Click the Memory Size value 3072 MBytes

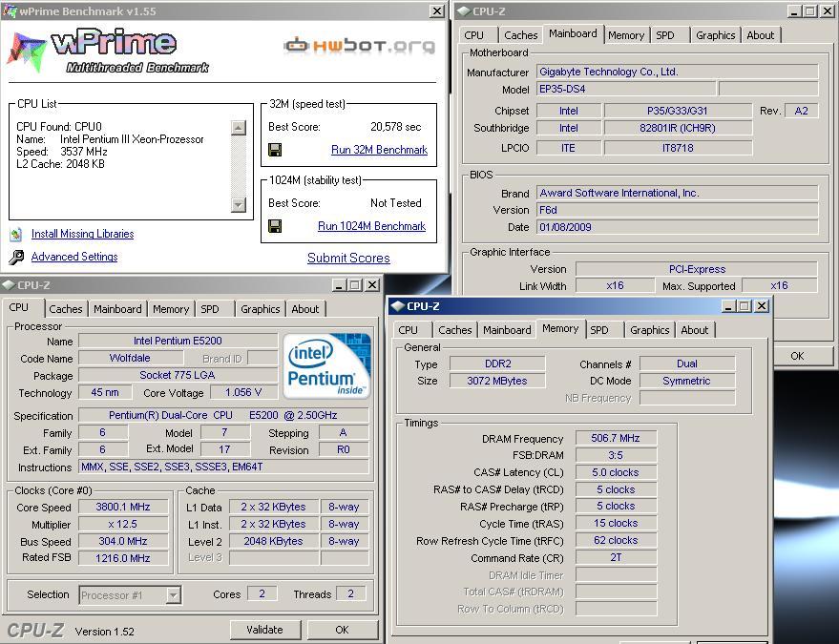[497, 381]
